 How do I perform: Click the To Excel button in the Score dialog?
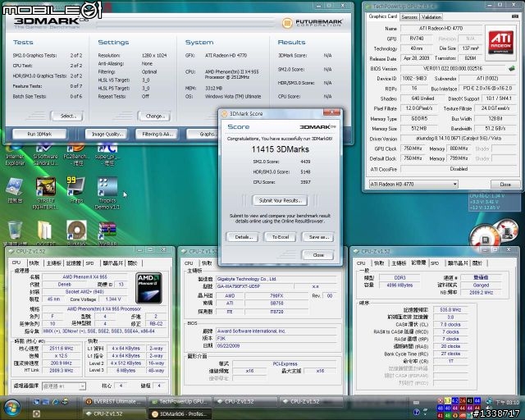point(281,237)
